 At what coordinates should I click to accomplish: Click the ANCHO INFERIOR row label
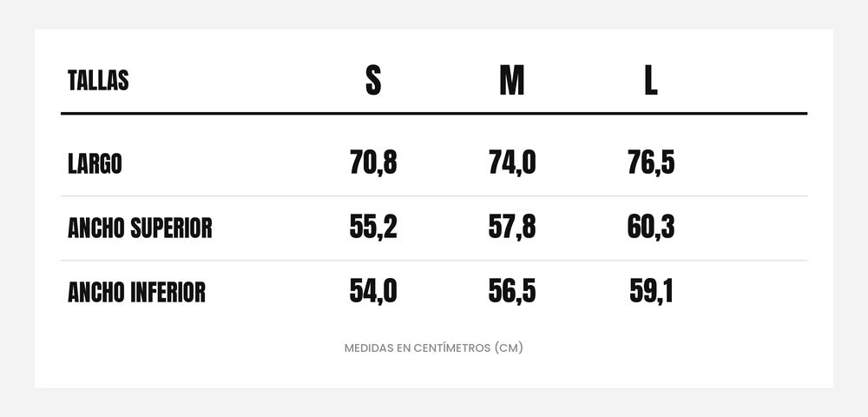tap(136, 293)
